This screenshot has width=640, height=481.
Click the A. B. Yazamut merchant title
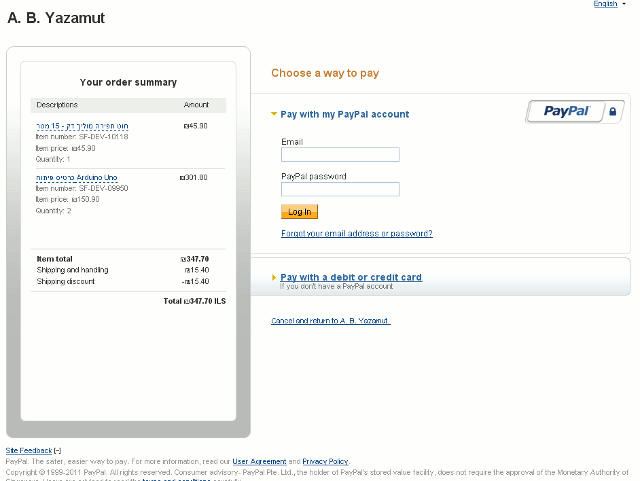[56, 18]
